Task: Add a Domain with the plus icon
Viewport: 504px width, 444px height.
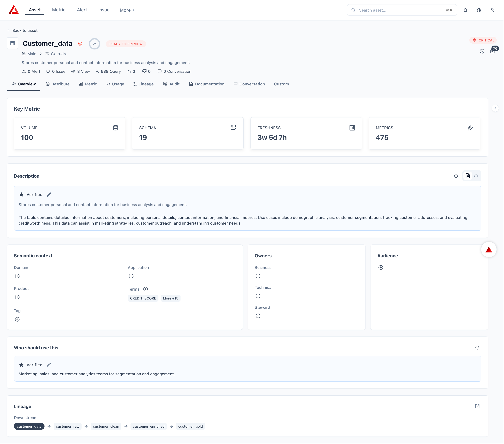Action: (x=17, y=276)
